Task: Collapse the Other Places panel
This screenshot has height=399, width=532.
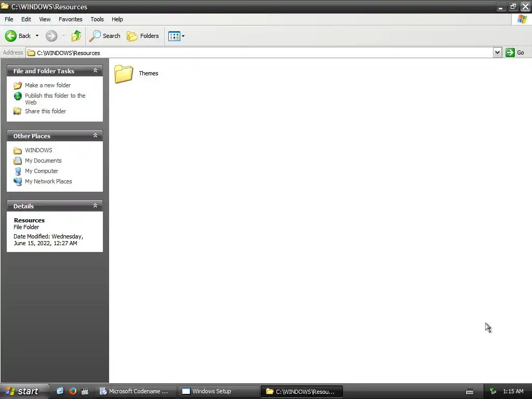Action: tap(96, 136)
